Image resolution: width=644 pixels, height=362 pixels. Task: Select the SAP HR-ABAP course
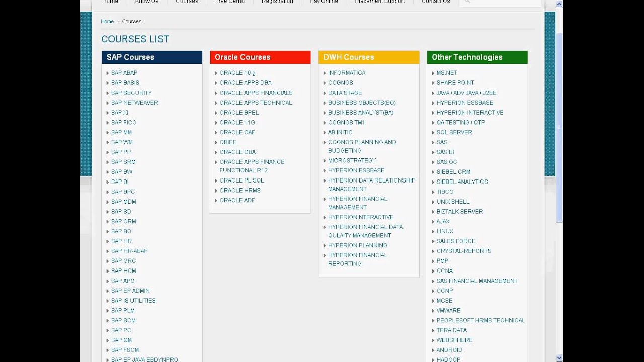[x=129, y=251]
